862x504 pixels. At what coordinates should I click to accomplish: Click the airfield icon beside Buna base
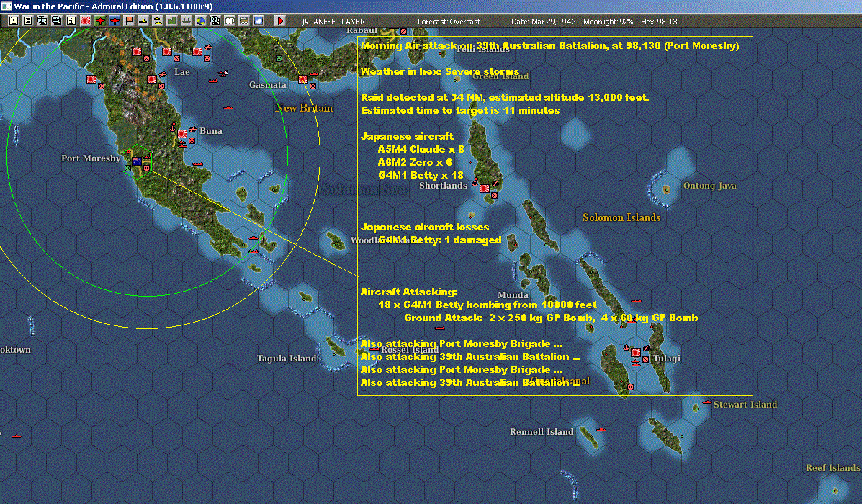pyautogui.click(x=193, y=130)
